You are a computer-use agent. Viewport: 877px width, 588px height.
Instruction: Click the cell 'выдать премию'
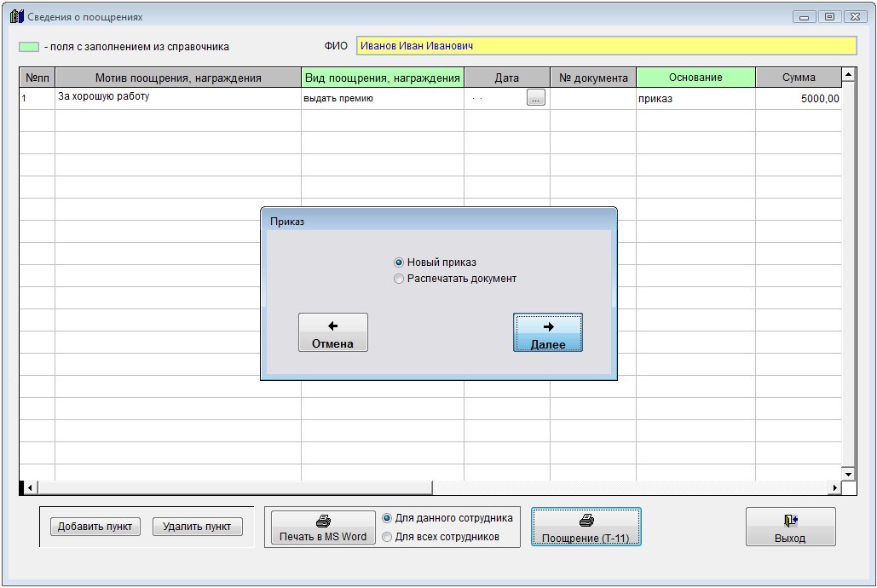pyautogui.click(x=383, y=99)
